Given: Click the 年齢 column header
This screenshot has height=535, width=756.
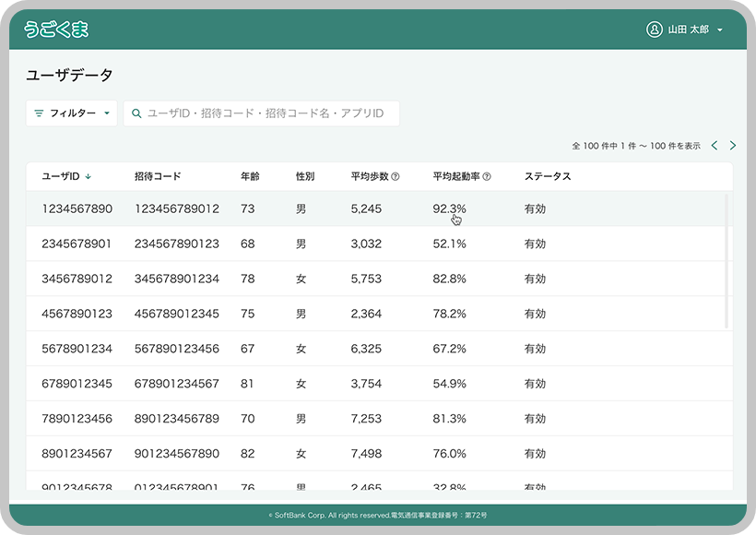Looking at the screenshot, I should [251, 176].
